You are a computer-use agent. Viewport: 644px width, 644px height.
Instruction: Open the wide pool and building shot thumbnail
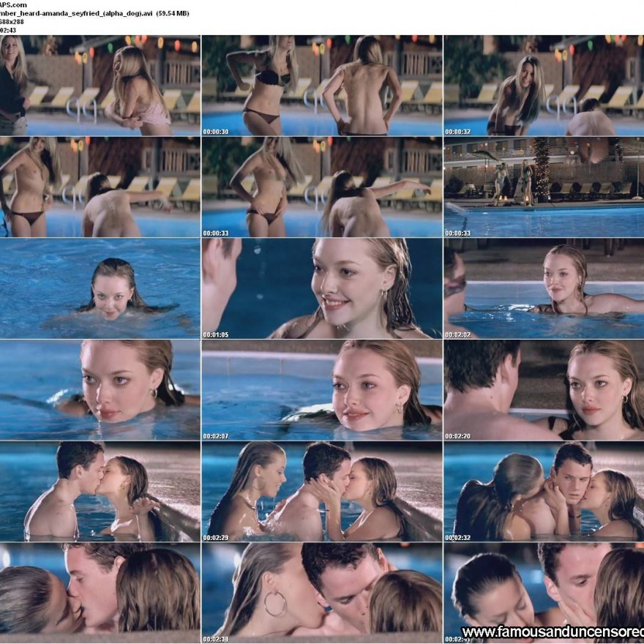[x=543, y=187]
